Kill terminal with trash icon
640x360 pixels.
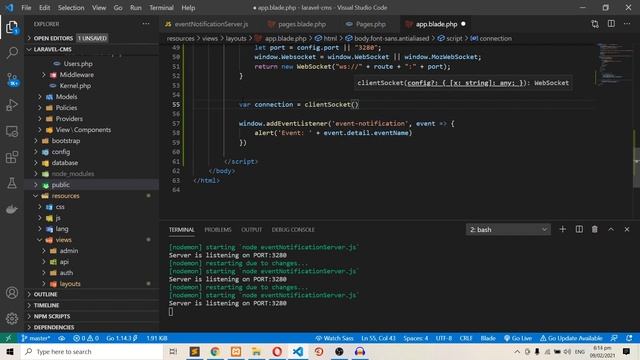tap(595, 229)
